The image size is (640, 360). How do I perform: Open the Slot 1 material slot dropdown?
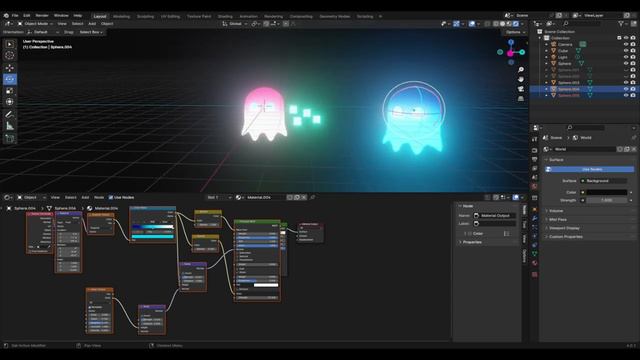coord(219,197)
